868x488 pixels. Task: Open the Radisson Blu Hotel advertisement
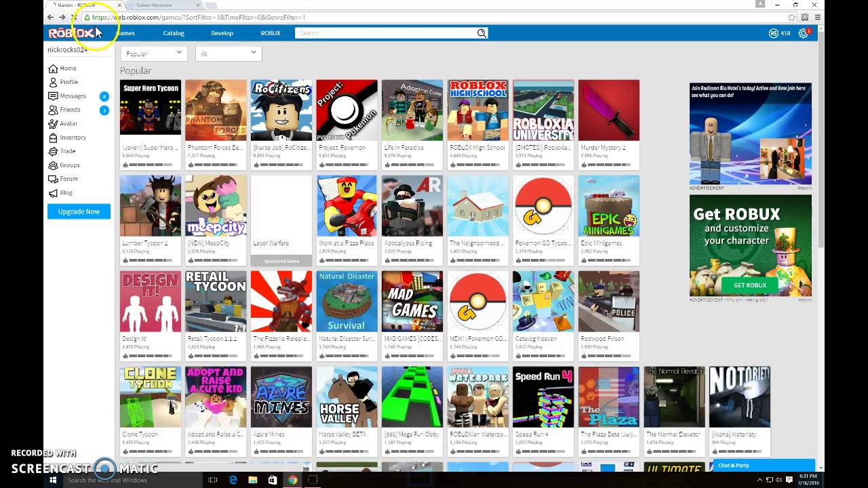coord(751,133)
